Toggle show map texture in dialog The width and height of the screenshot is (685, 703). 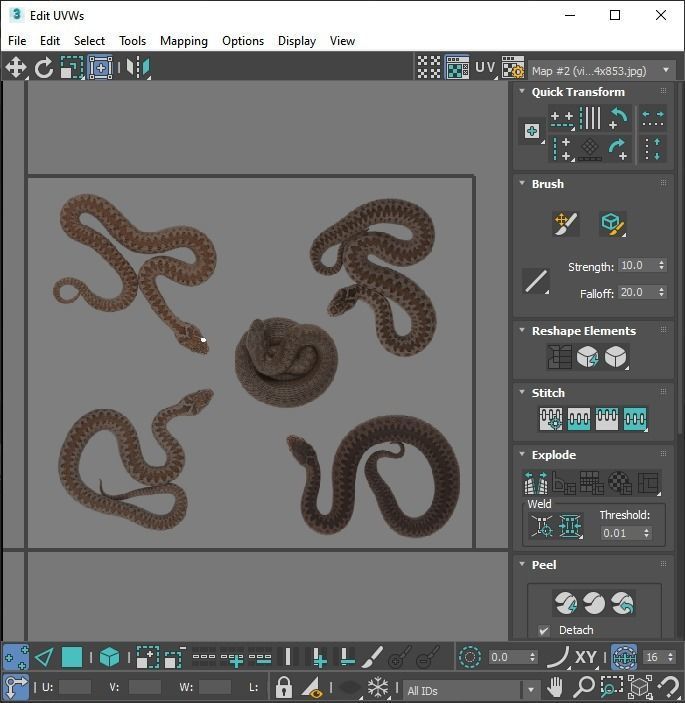457,68
